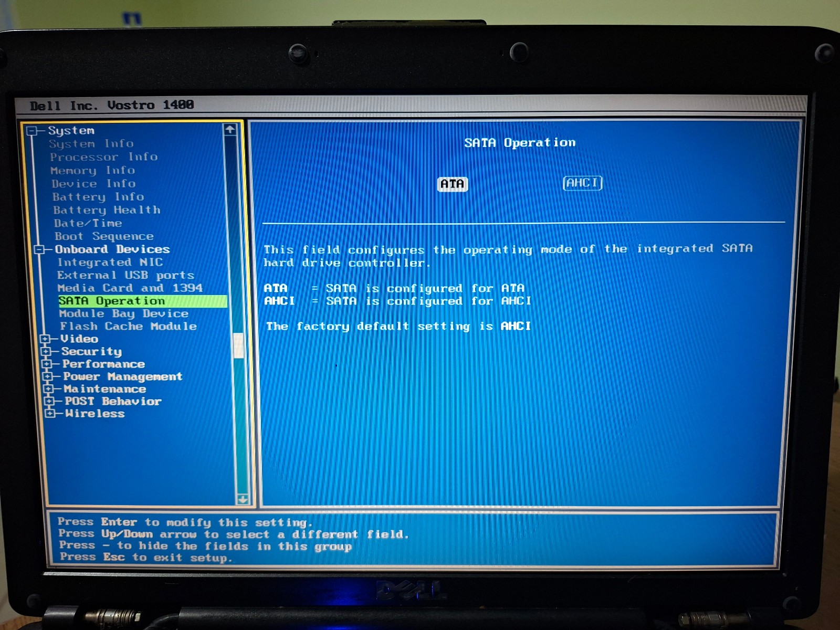
Task: Click "AHCI = SATA is configured for AHCI" line
Action: [x=397, y=301]
